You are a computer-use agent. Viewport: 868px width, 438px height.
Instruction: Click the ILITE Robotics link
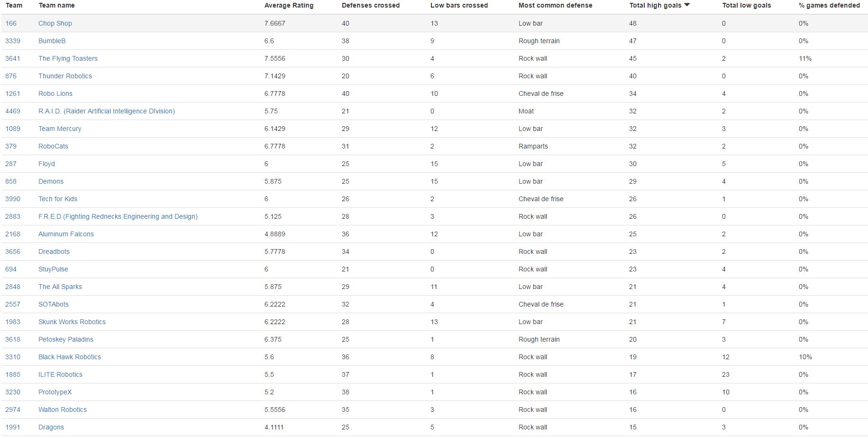pyautogui.click(x=60, y=374)
